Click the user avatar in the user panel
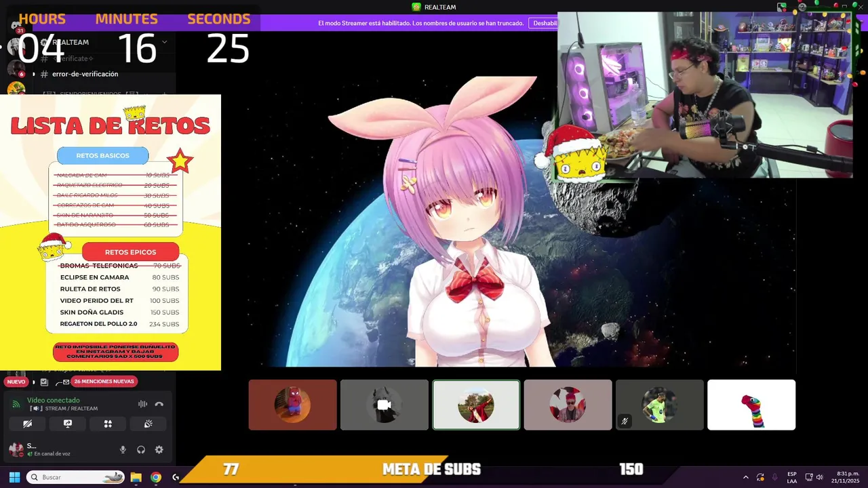The height and width of the screenshot is (488, 868). 16,449
